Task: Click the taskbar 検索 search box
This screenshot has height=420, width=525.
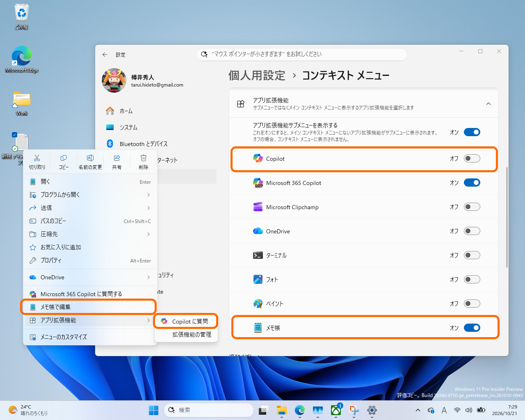Action: point(209,410)
